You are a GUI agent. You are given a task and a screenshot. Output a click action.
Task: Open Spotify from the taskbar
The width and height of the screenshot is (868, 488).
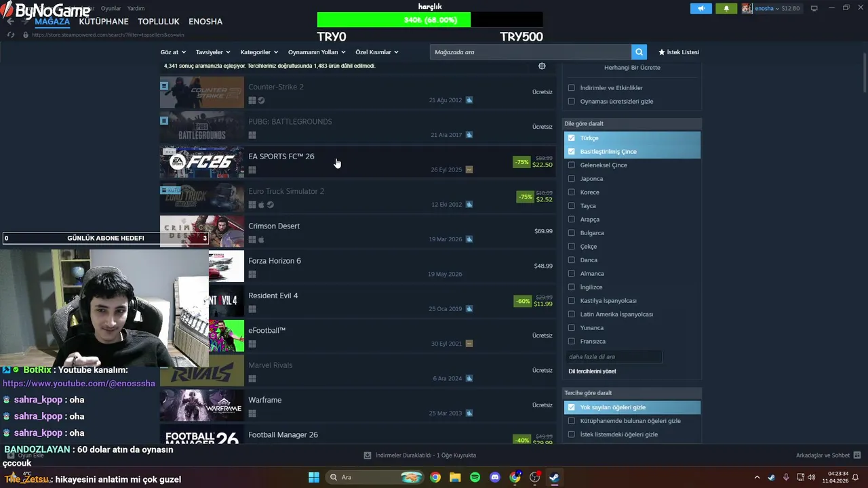(x=475, y=477)
